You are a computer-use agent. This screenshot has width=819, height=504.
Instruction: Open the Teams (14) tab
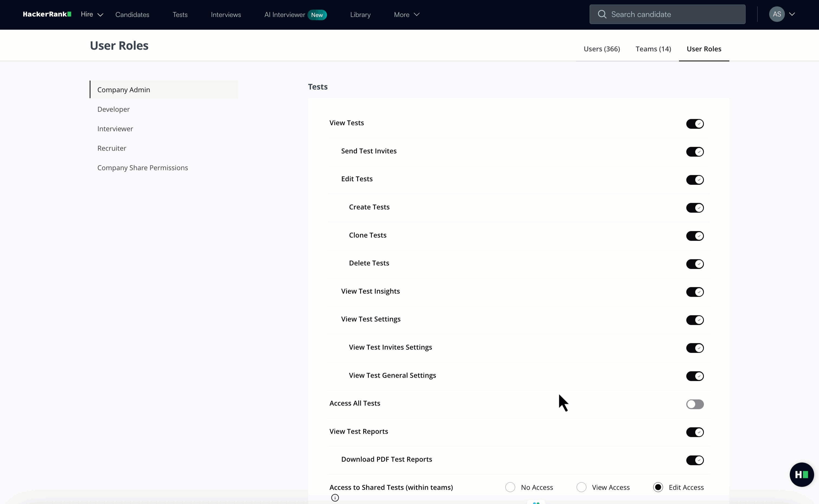[653, 49]
